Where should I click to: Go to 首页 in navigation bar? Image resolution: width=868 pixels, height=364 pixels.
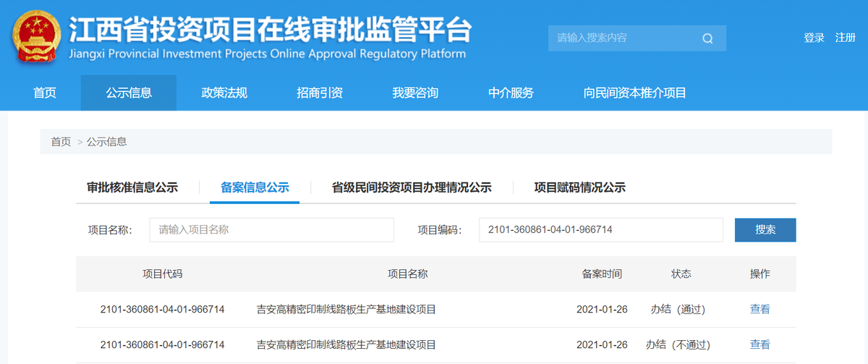(45, 93)
